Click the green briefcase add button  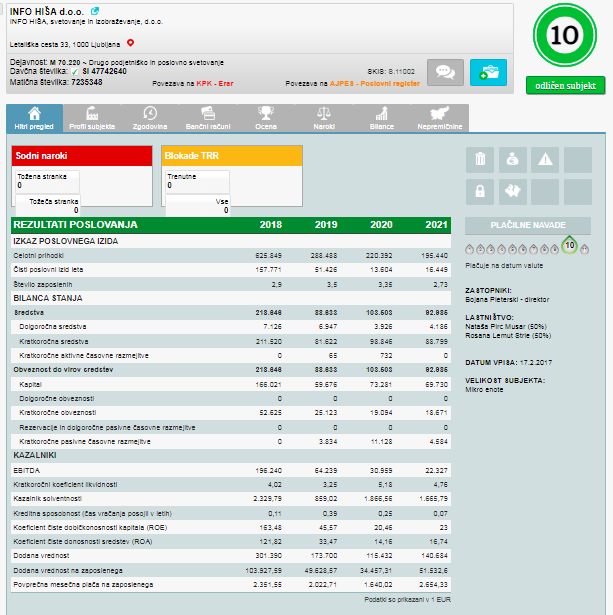[x=487, y=72]
